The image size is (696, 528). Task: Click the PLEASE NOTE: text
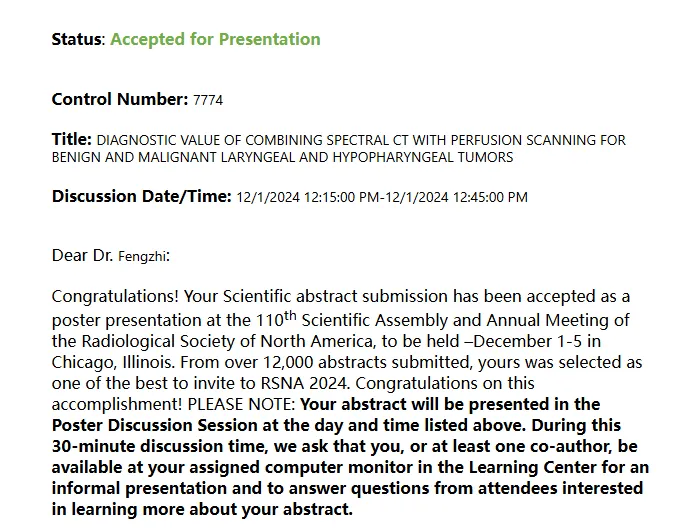pos(241,404)
